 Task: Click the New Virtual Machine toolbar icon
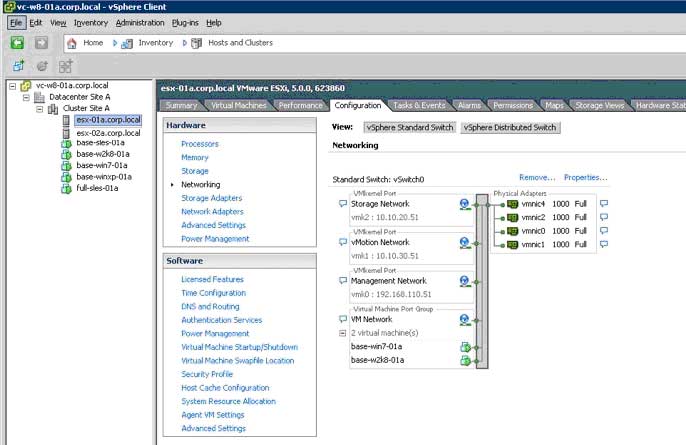[x=18, y=66]
